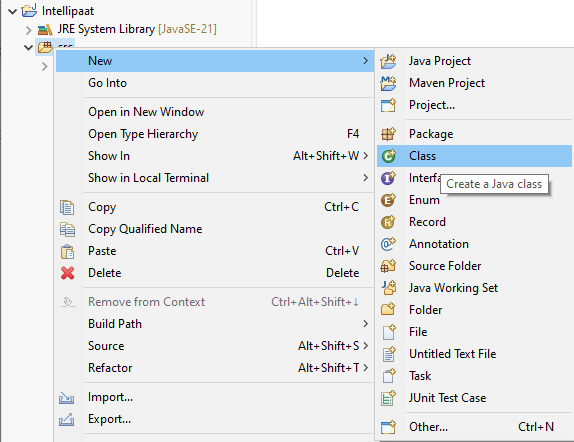574x442 pixels.
Task: Select Open in New Window
Action: (215, 112)
